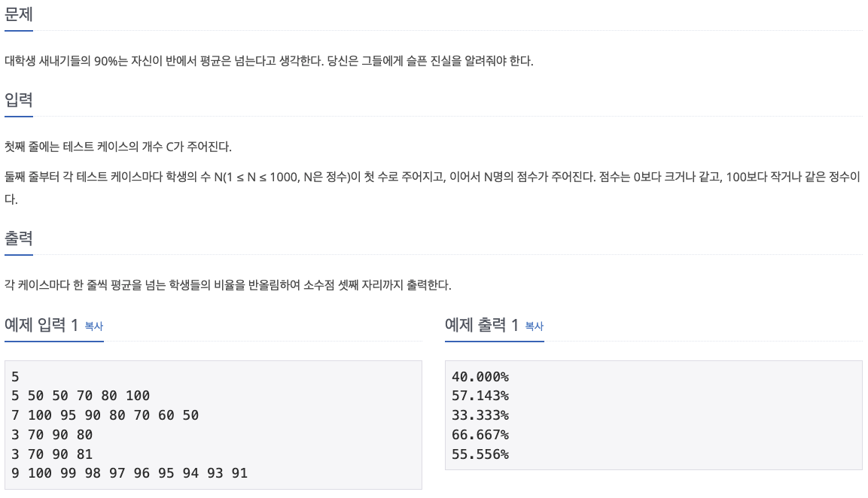
Task: Click the last sample input line starting with 9
Action: click(129, 473)
